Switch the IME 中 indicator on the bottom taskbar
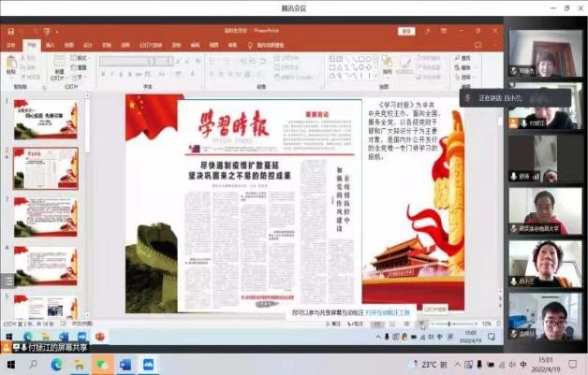Screen dimensions: 588x375 (x=523, y=364)
